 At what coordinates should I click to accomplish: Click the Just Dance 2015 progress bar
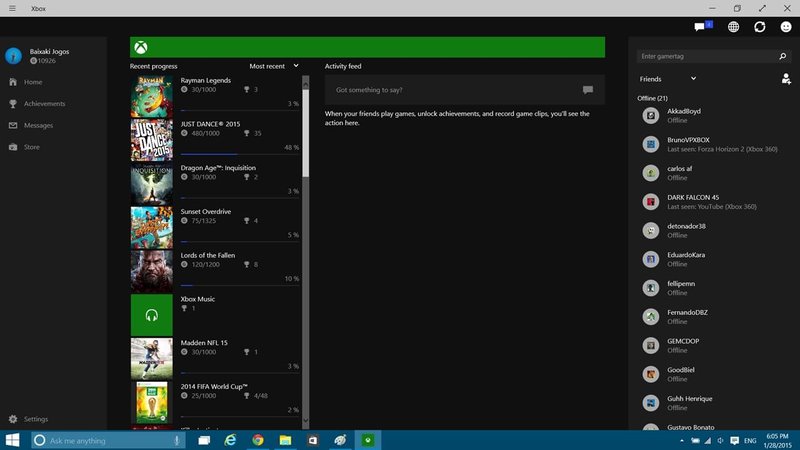(240, 154)
